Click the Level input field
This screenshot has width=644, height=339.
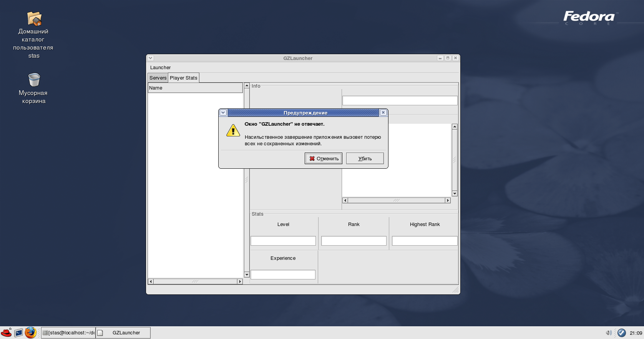pyautogui.click(x=283, y=241)
